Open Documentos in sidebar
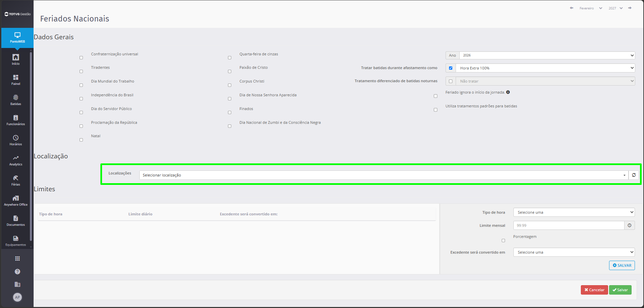The width and height of the screenshot is (644, 308). 16,220
